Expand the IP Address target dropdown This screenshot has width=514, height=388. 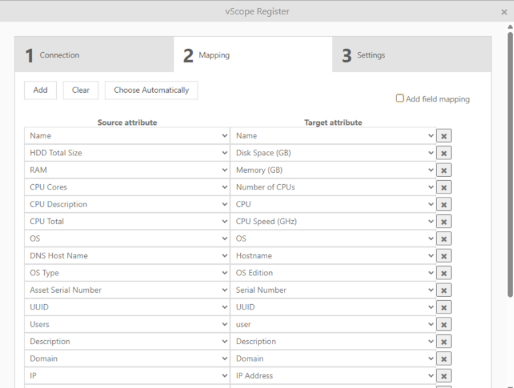(333, 376)
